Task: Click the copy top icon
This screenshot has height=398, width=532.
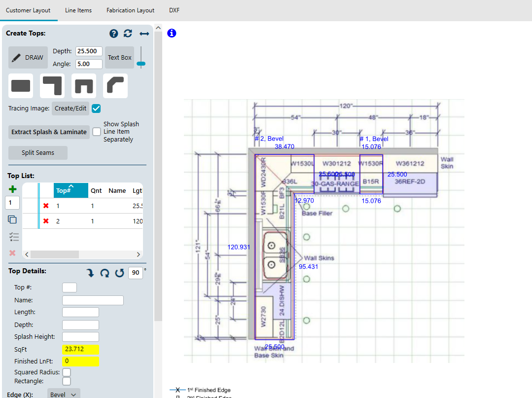Action: (12, 219)
